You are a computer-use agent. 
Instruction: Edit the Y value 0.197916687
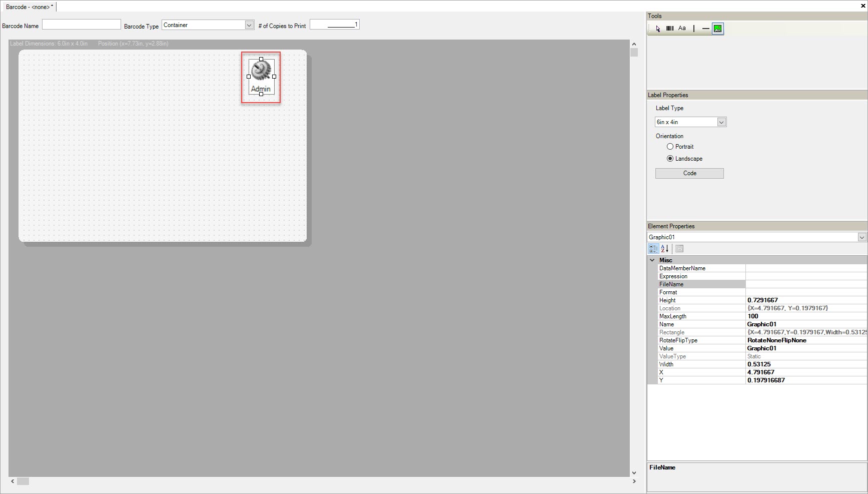[x=806, y=380]
